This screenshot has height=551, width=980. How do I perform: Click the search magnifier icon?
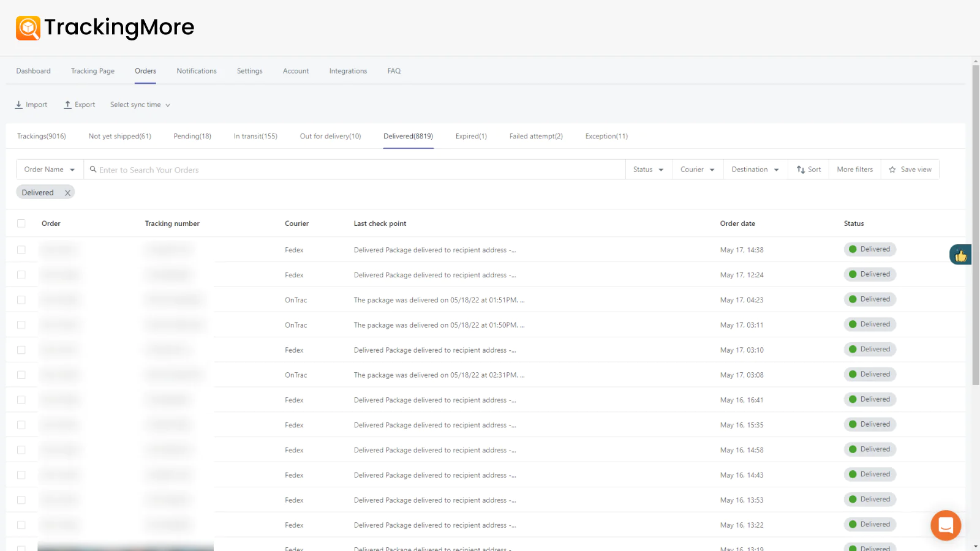(93, 170)
